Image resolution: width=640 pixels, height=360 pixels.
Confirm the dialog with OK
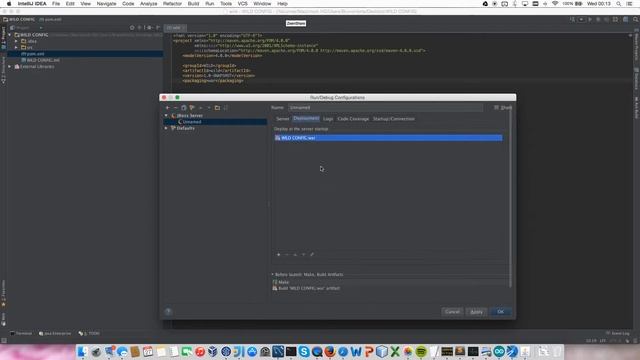point(500,312)
